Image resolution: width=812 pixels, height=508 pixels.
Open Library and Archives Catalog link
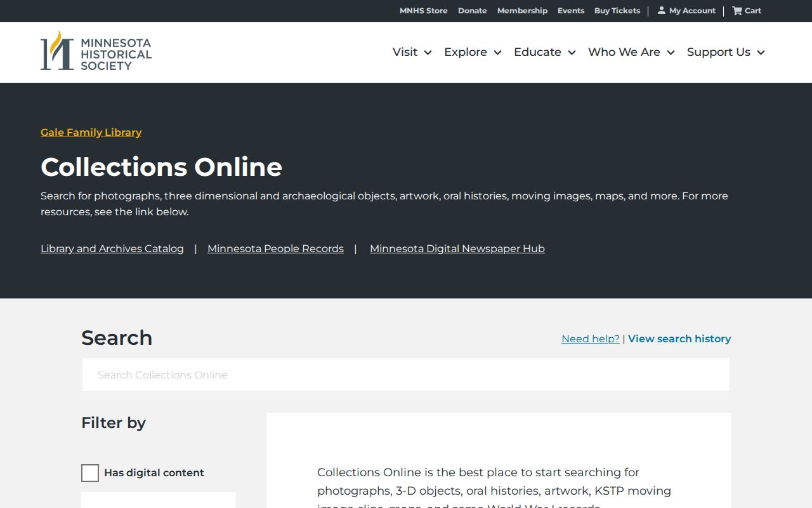(112, 248)
